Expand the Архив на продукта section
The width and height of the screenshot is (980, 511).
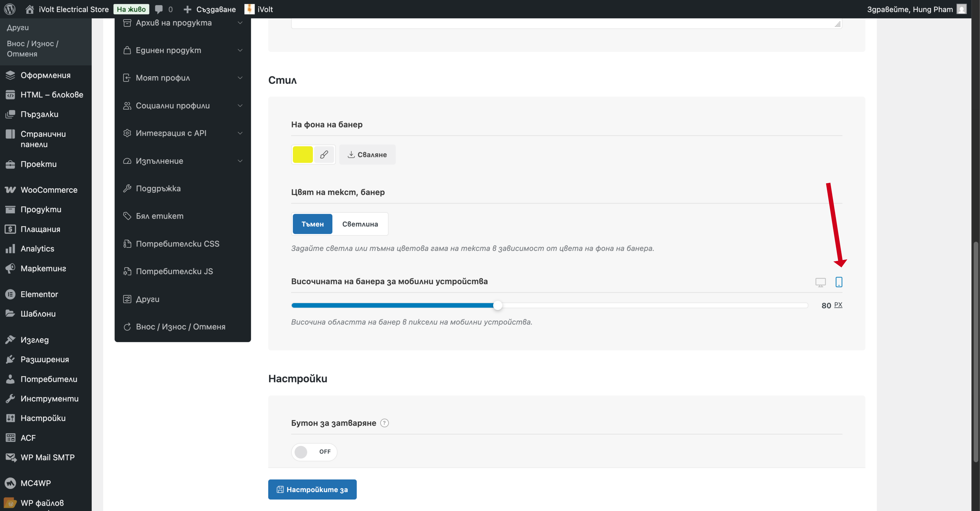[183, 23]
